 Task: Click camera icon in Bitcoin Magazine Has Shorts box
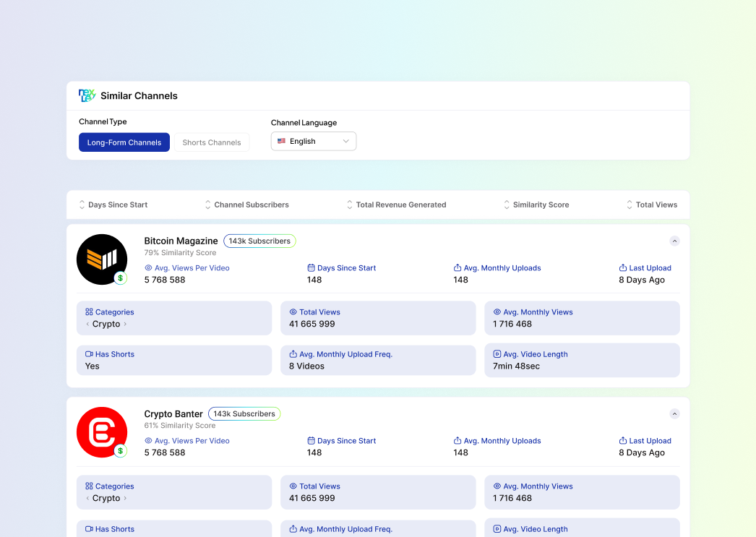[89, 354]
